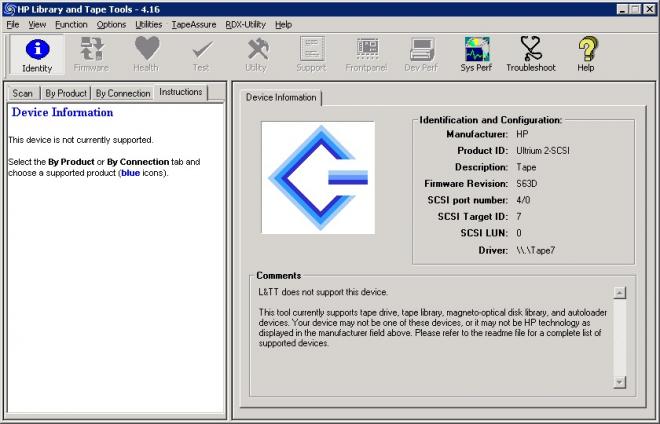Select the Instructions tab
Screen dimensions: 660x424
(x=181, y=92)
